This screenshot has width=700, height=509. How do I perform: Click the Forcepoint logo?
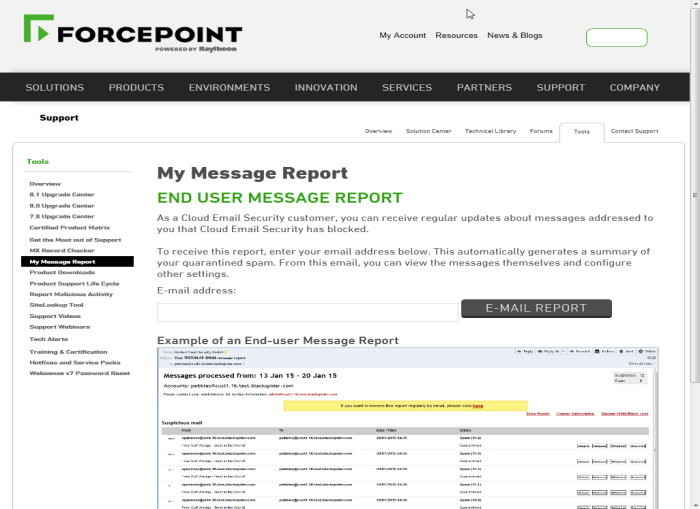tap(133, 33)
